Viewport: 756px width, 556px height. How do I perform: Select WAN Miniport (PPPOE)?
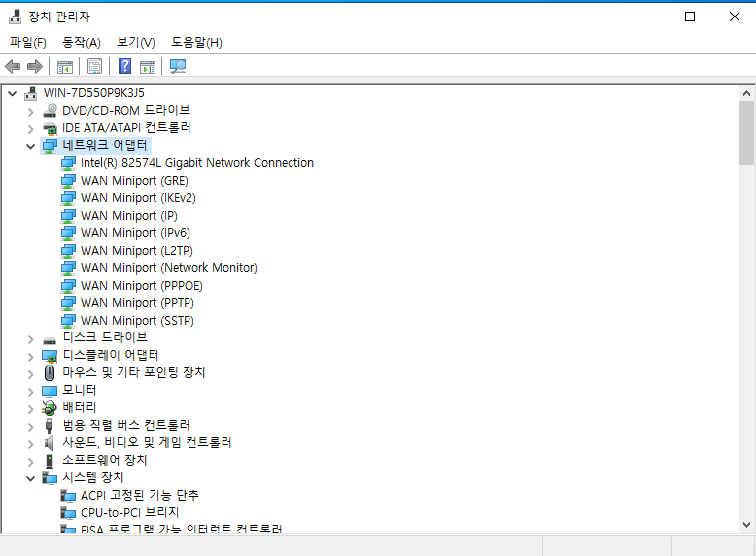point(141,286)
